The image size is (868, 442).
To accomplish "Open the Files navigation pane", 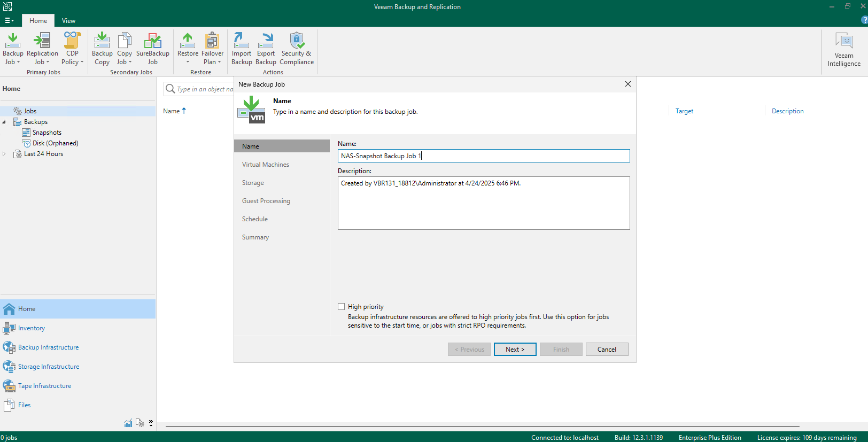I will [78, 405].
